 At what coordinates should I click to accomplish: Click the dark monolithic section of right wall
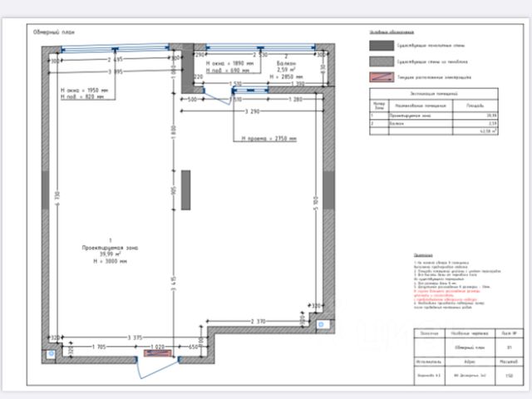click(328, 190)
